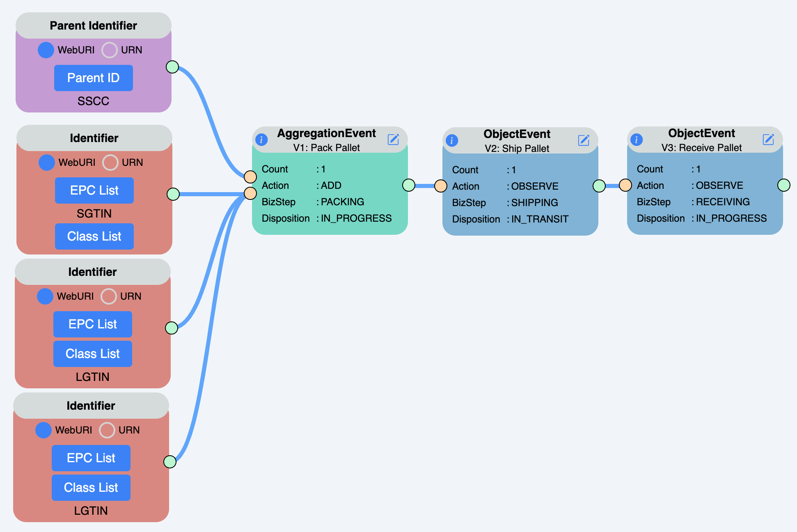The width and height of the screenshot is (797, 532).
Task: Click green output port of Parent Identifier node
Action: tap(172, 66)
